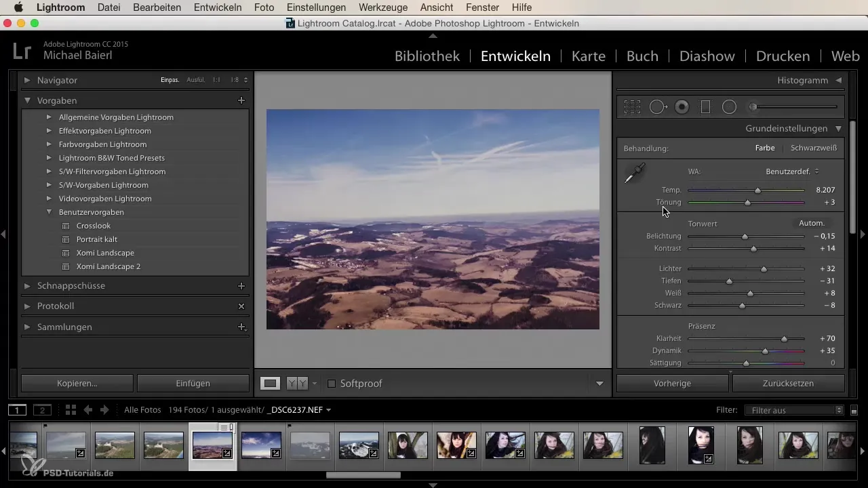Screen dimensions: 868x488
Task: Select the Red eye correction tool
Action: pyautogui.click(x=682, y=106)
